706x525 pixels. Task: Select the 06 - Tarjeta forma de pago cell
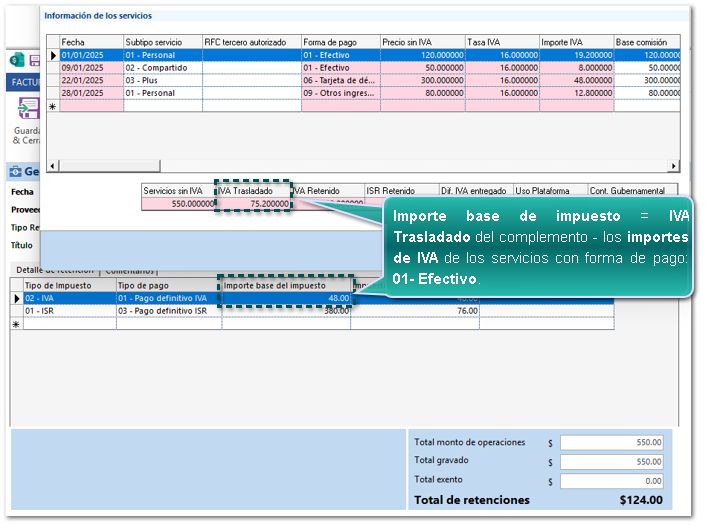340,80
